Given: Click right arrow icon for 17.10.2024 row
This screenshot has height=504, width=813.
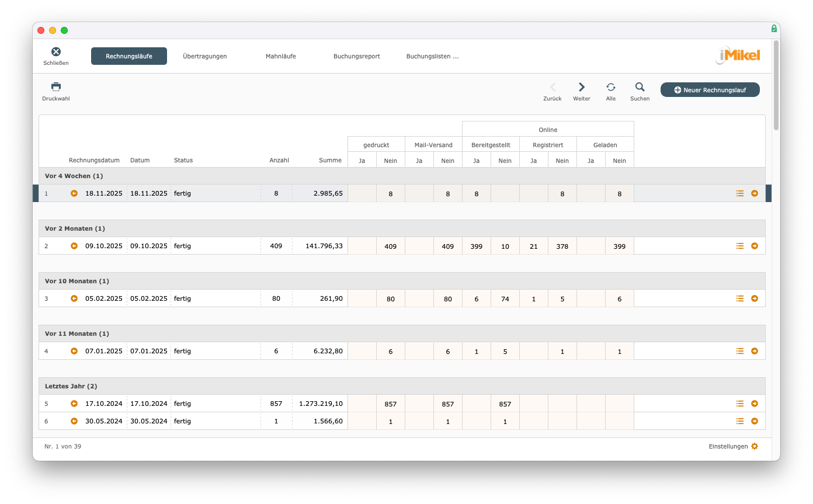Looking at the screenshot, I should click(755, 404).
